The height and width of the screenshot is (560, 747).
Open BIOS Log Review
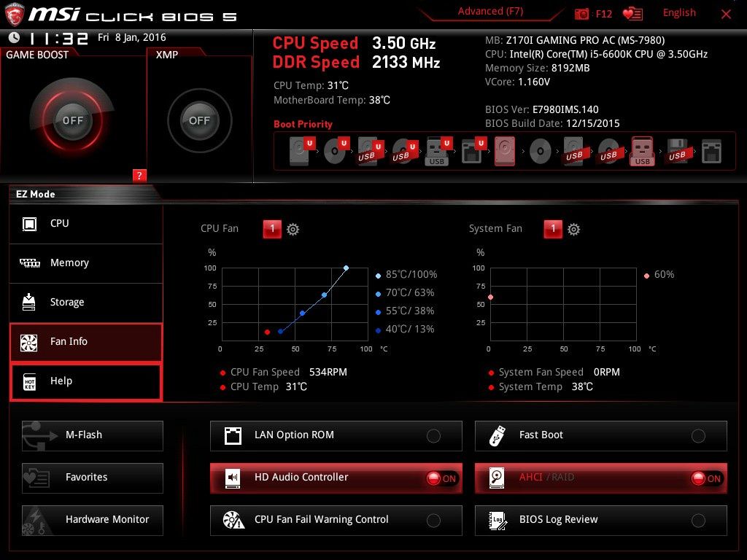click(601, 520)
